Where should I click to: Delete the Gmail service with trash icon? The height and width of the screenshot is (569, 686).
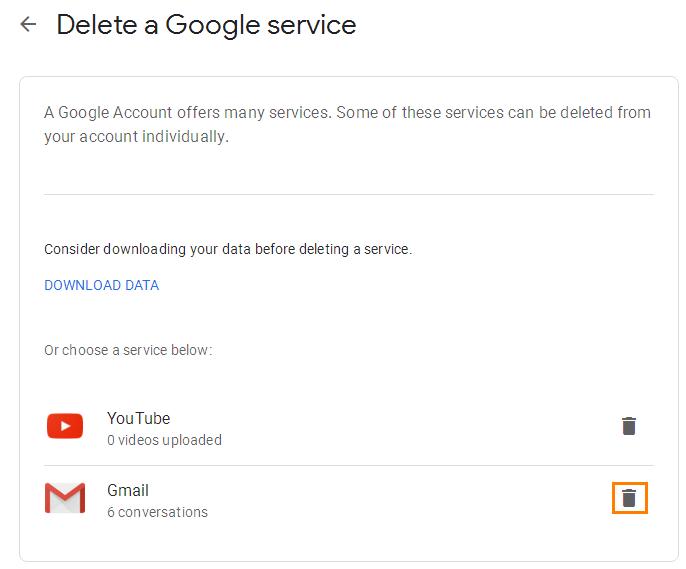(x=629, y=498)
